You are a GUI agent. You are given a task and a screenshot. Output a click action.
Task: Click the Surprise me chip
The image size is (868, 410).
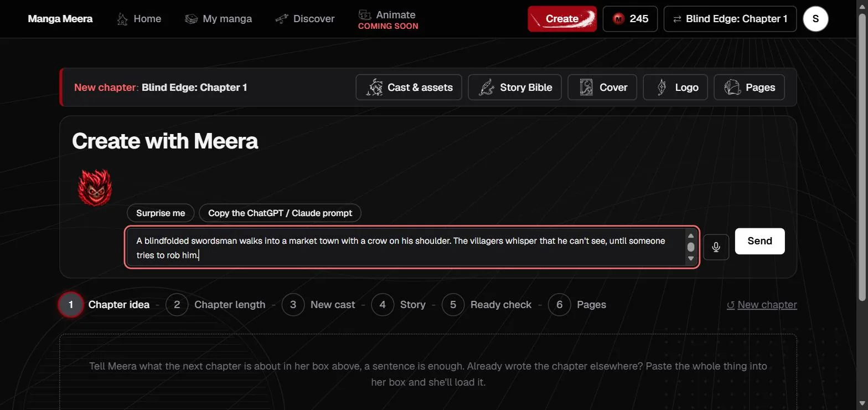tap(161, 213)
